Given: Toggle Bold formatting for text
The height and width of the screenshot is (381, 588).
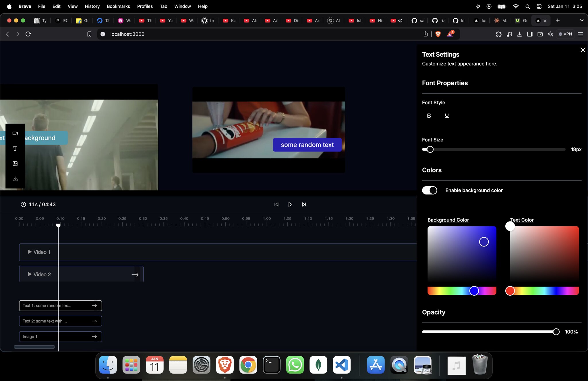Looking at the screenshot, I should [429, 116].
